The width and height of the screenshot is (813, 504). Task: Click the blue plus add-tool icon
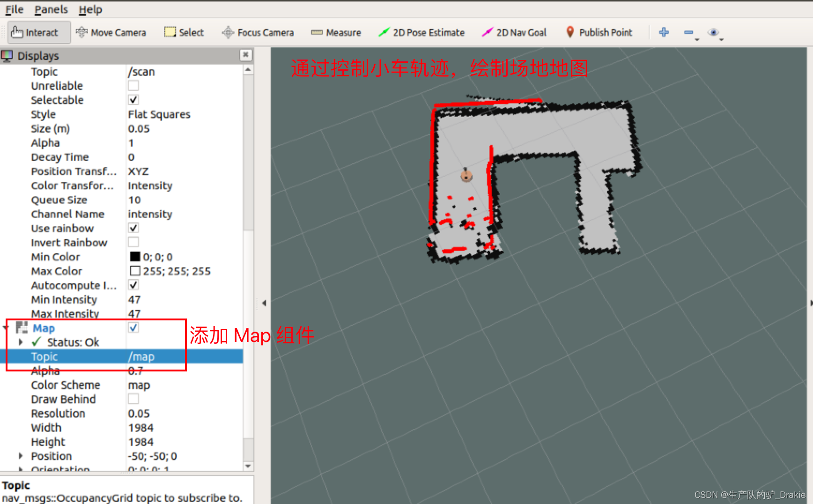tap(664, 32)
